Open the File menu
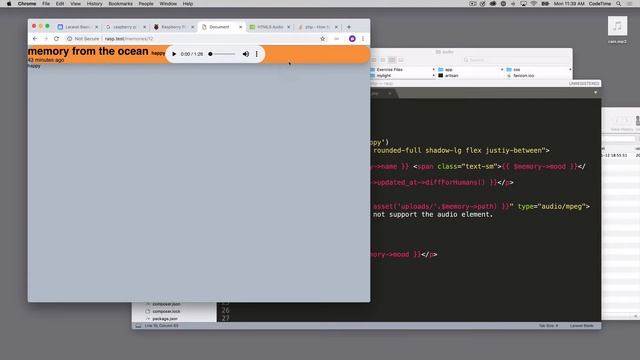 (x=46, y=4)
